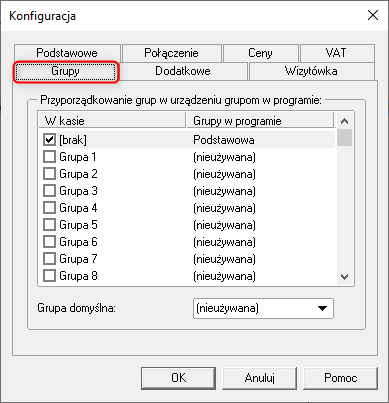Check the Grupa 8 checkbox
The height and width of the screenshot is (403, 389).
click(49, 276)
